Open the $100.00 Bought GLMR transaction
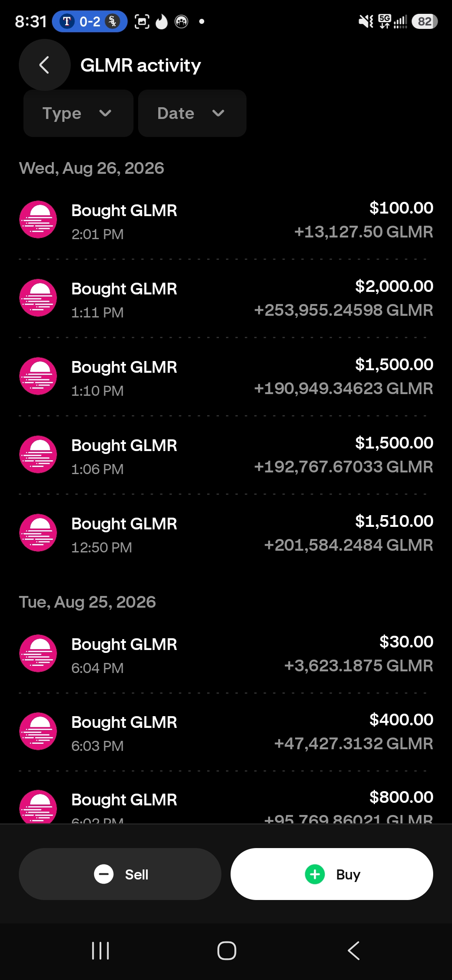 [x=226, y=220]
